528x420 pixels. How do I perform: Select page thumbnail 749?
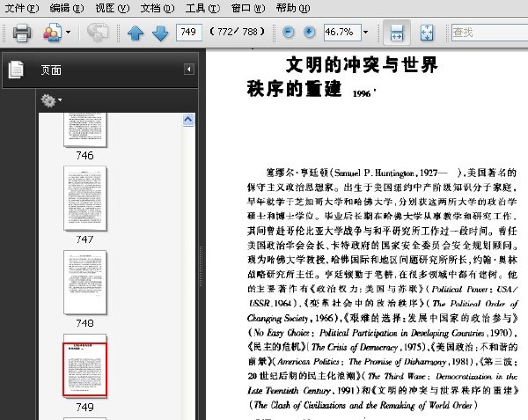[x=84, y=365]
